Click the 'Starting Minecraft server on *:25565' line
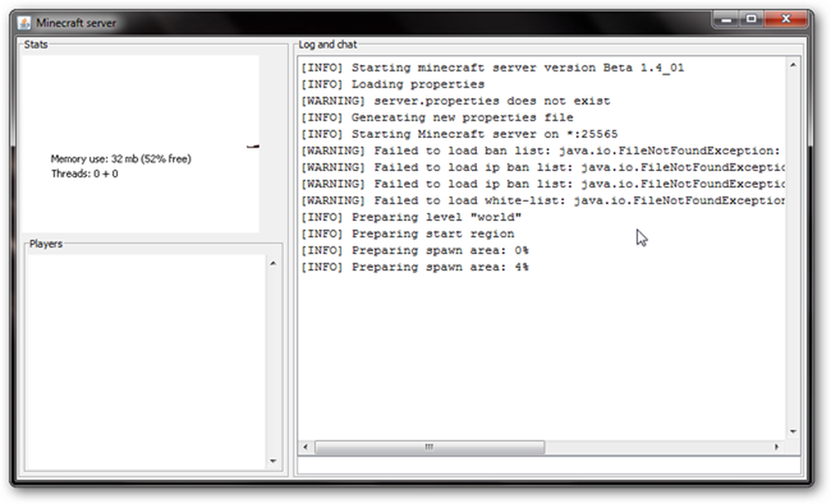Image resolution: width=831 pixels, height=504 pixels. pos(459,134)
